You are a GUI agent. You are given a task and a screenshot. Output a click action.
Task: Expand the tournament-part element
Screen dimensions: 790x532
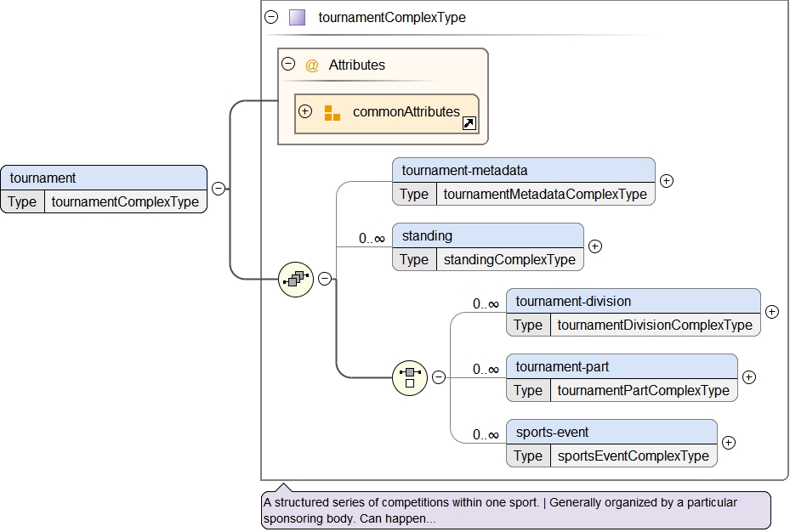(x=749, y=377)
